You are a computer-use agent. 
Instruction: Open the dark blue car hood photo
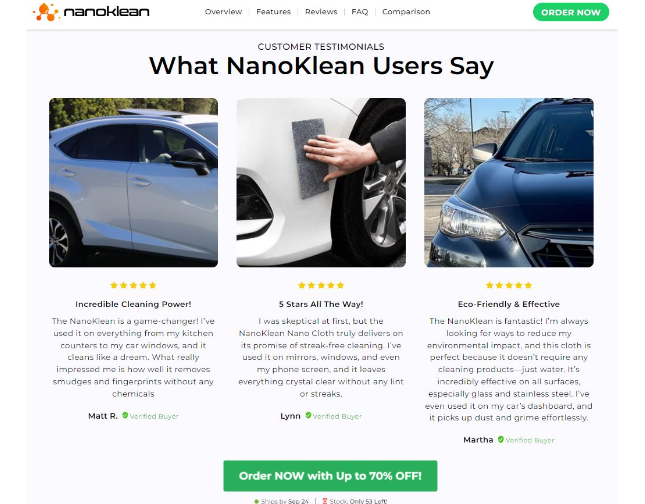click(x=509, y=182)
